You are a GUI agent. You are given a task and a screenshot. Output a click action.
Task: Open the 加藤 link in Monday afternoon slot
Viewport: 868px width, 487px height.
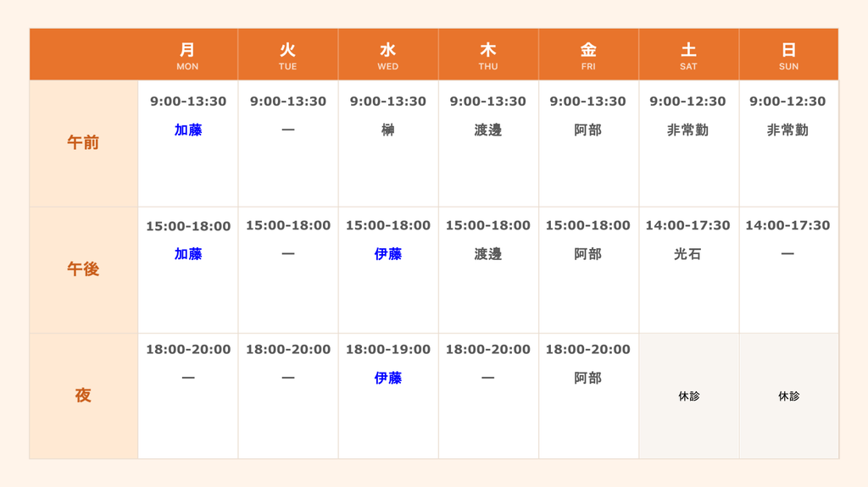click(188, 254)
